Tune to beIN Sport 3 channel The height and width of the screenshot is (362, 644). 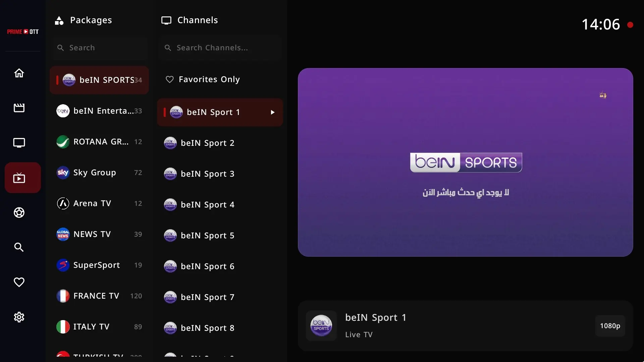tap(220, 174)
